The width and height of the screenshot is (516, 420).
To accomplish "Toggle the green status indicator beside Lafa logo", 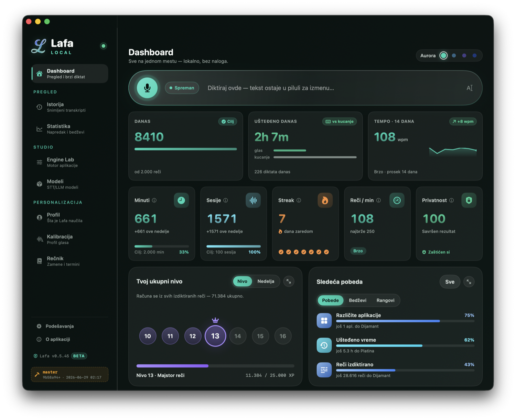I will pyautogui.click(x=103, y=46).
